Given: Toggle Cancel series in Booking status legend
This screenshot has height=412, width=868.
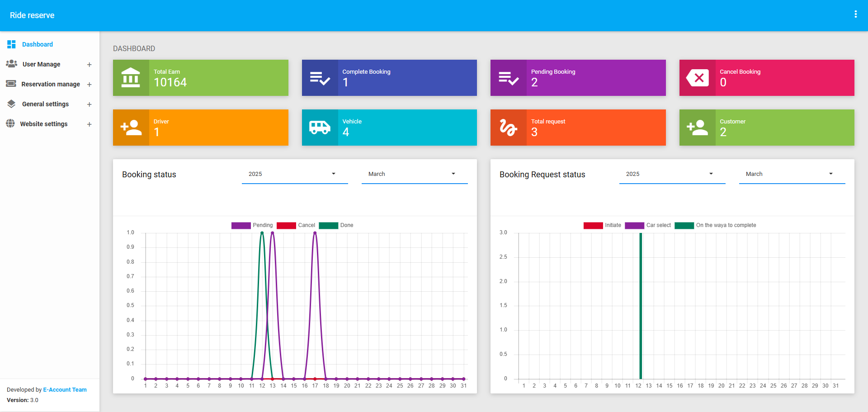Looking at the screenshot, I should tap(296, 225).
